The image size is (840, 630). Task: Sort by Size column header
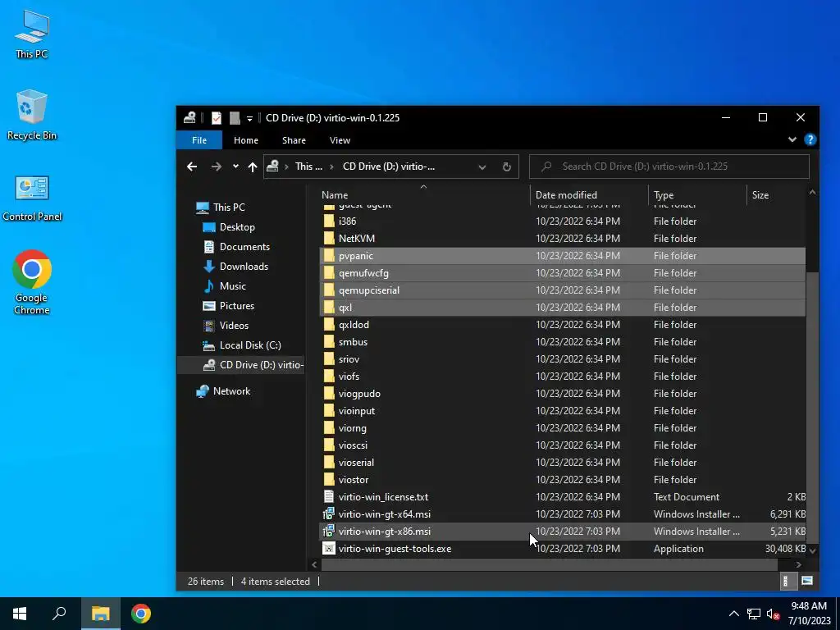pos(776,195)
